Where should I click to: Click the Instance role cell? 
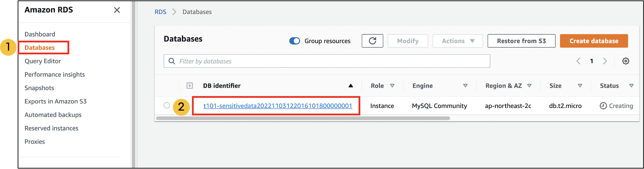(x=382, y=106)
